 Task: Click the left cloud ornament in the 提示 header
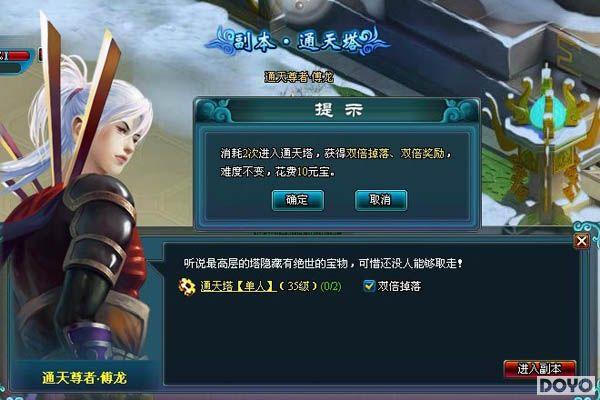coord(214,111)
